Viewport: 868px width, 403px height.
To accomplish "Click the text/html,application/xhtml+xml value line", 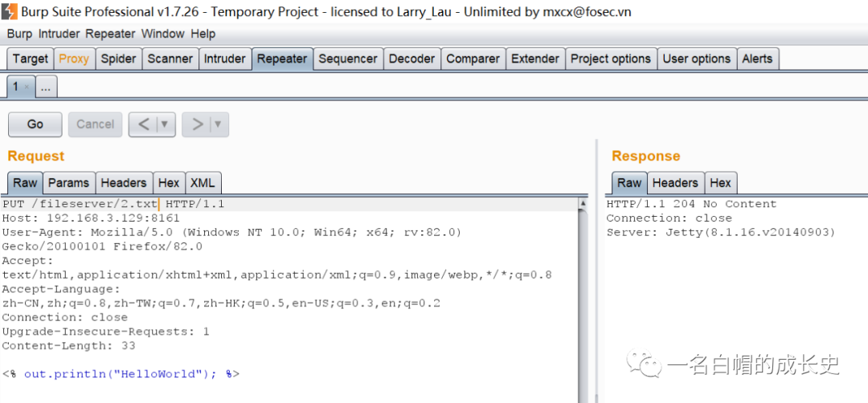I will tap(276, 275).
